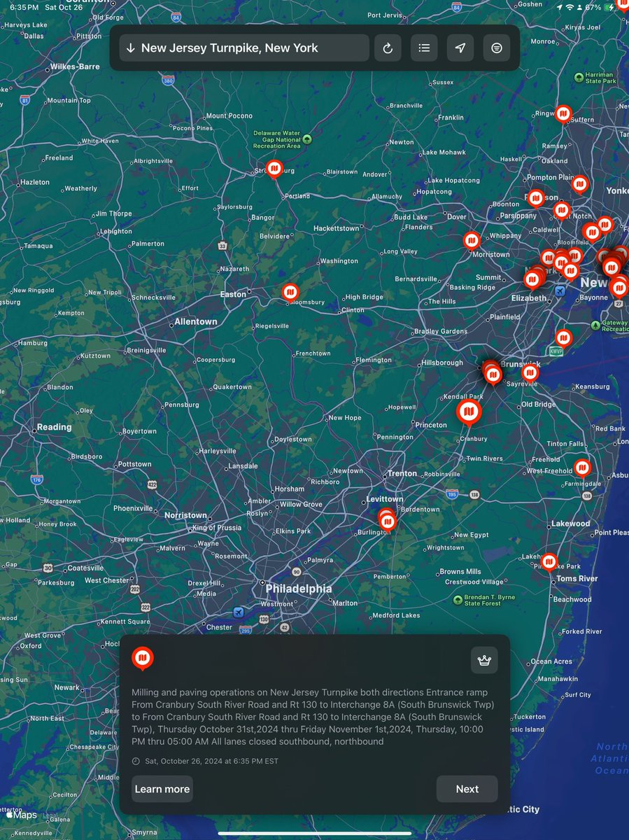The height and width of the screenshot is (840, 629).
Task: Select the incident pin near Burlington
Action: click(387, 521)
